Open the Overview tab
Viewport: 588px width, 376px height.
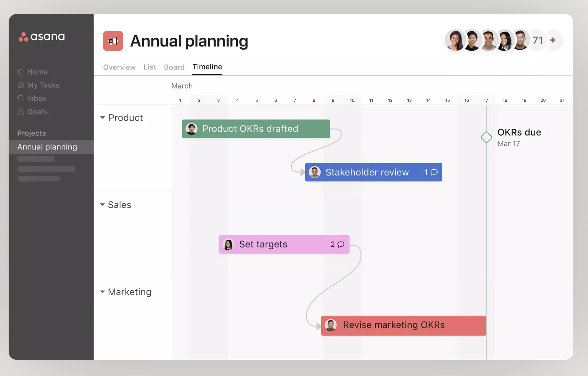[119, 67]
